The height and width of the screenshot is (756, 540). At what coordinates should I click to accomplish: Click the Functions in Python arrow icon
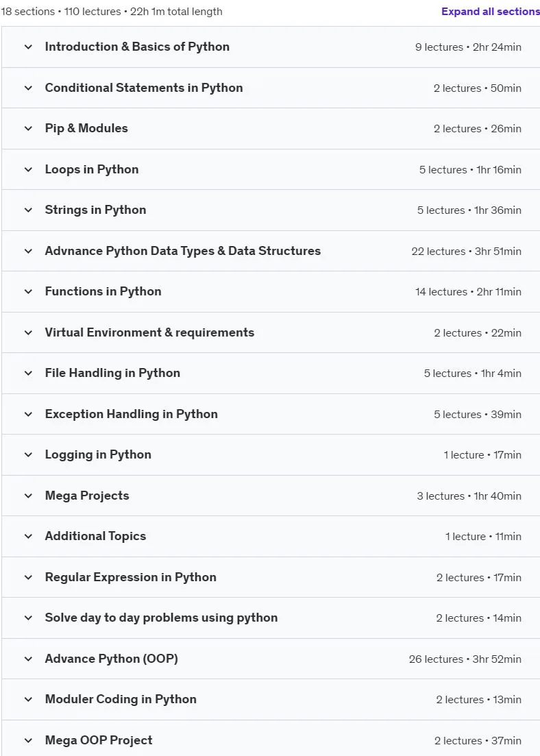[x=29, y=292]
